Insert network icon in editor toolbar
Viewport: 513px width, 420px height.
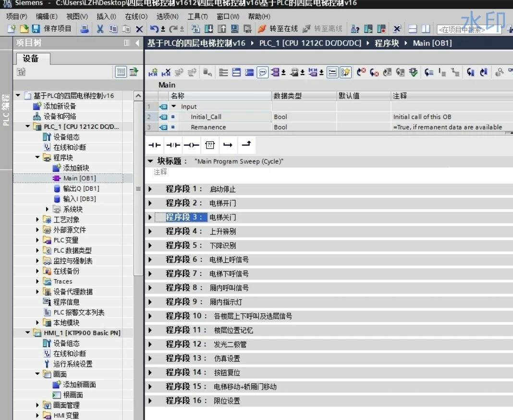[153, 72]
